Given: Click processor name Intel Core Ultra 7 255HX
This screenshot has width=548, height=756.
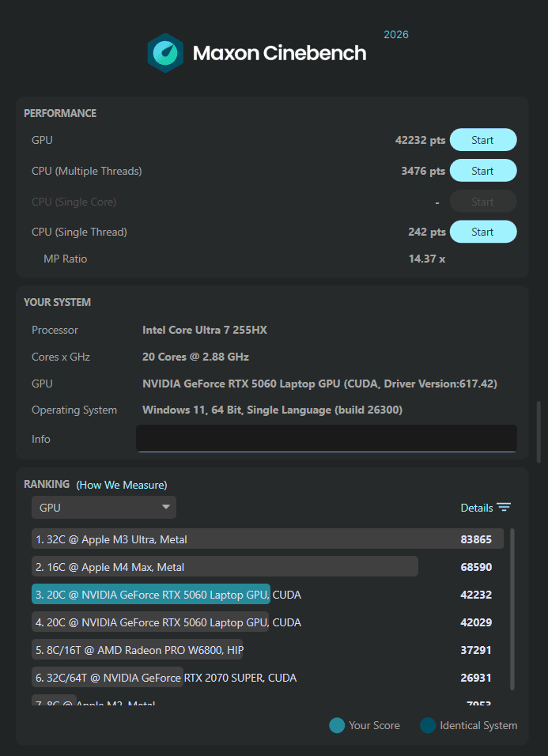Looking at the screenshot, I should [205, 331].
